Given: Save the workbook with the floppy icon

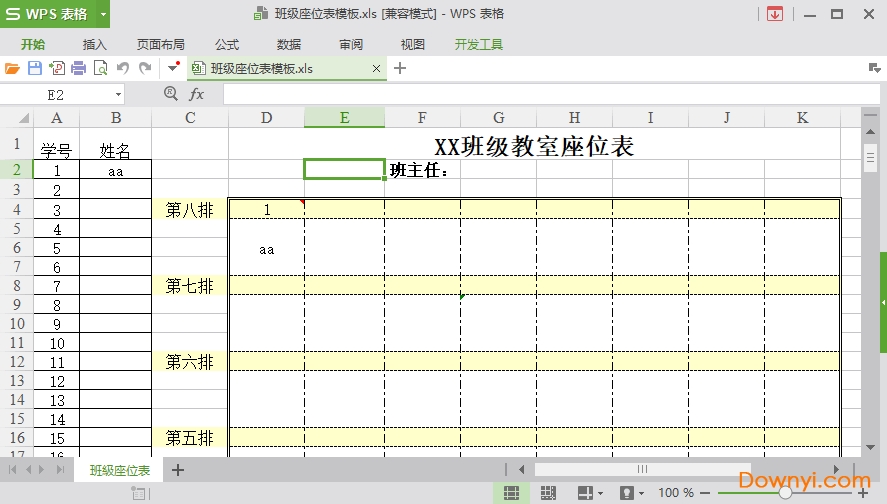Looking at the screenshot, I should coord(35,68).
